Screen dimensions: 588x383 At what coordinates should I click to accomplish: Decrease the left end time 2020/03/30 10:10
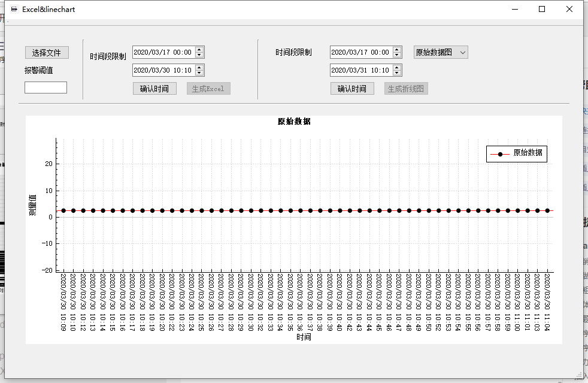(199, 73)
